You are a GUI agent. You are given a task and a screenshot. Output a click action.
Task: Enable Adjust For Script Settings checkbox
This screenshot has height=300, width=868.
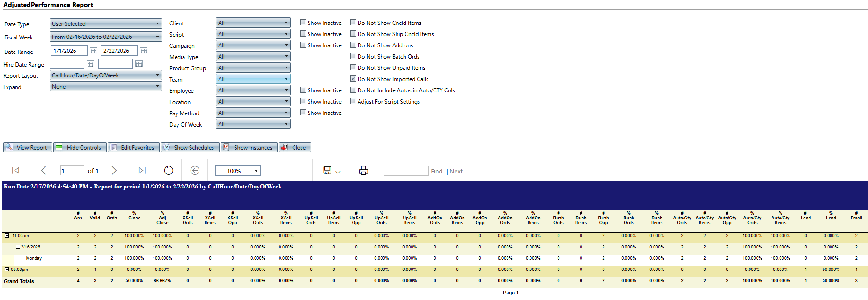coord(353,101)
